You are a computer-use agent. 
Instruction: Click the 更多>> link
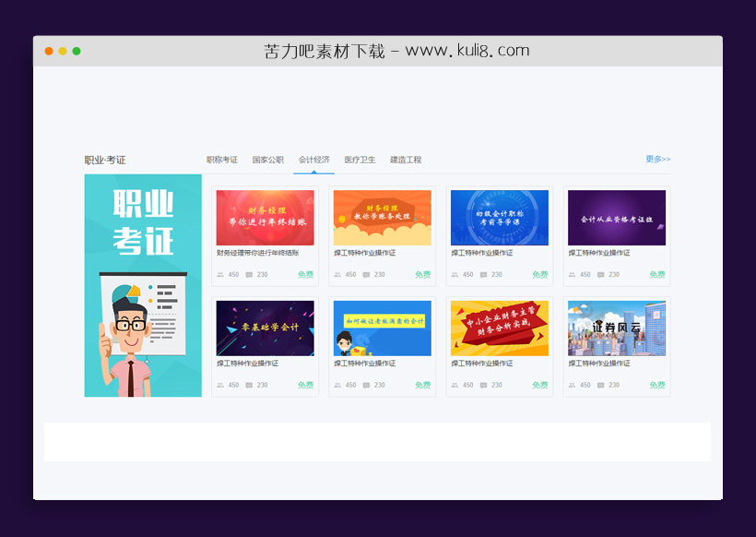click(x=657, y=159)
